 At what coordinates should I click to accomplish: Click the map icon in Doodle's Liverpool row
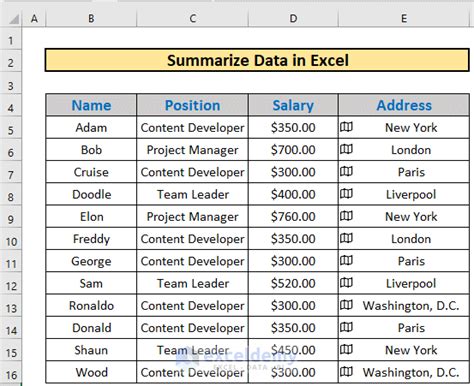pyautogui.click(x=346, y=194)
